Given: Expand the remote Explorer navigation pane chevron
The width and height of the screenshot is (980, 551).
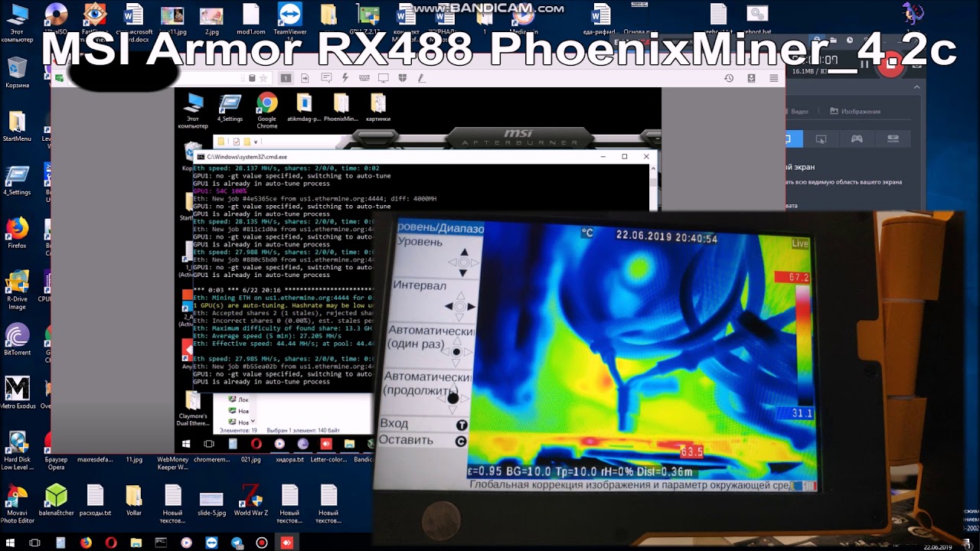Looking at the screenshot, I should (x=253, y=422).
